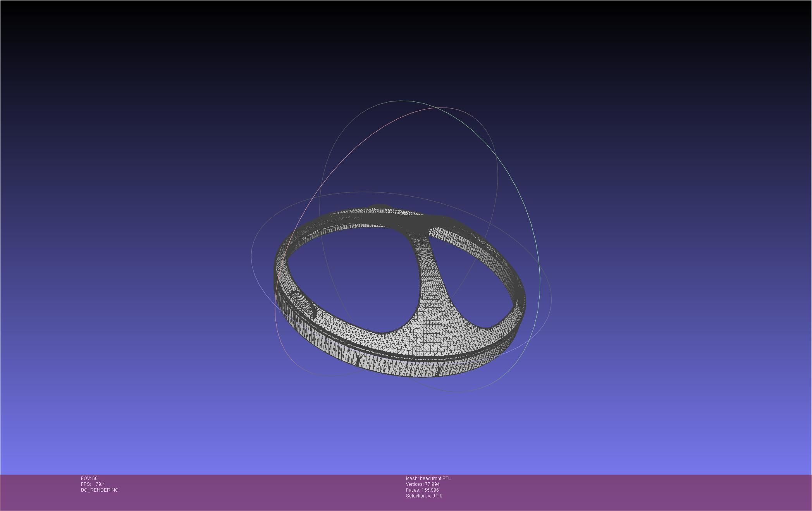812x511 pixels.
Task: Click the 'FOV: 60' readout
Action: (89, 478)
